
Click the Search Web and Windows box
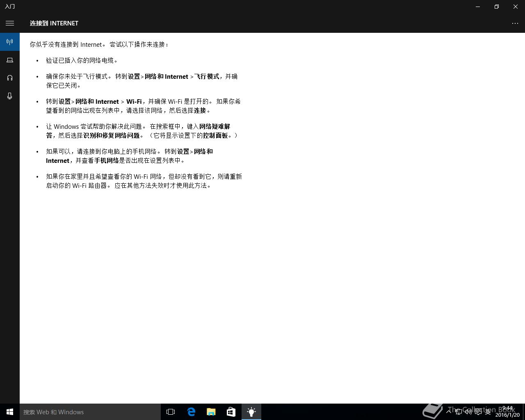pyautogui.click(x=90, y=412)
